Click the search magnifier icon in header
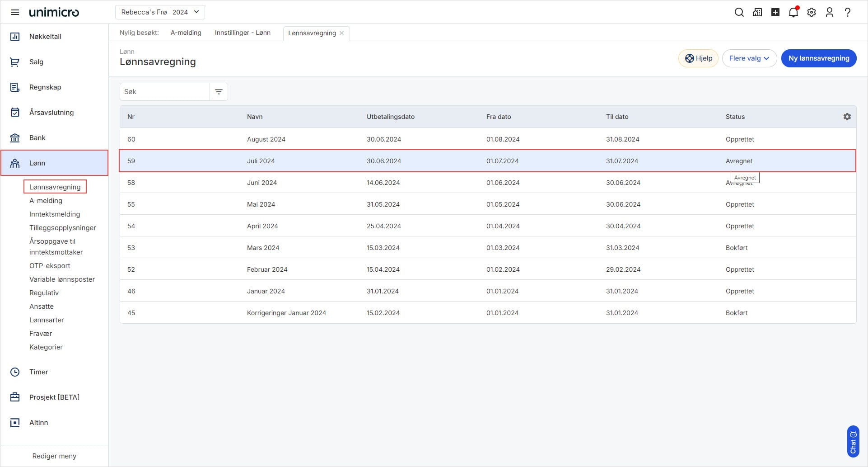The width and height of the screenshot is (868, 467). [739, 12]
